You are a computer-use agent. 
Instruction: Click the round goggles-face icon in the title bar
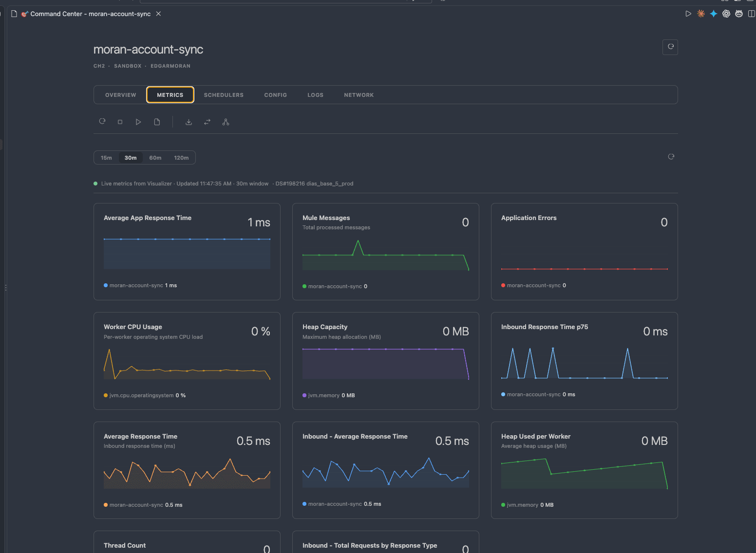click(x=739, y=14)
